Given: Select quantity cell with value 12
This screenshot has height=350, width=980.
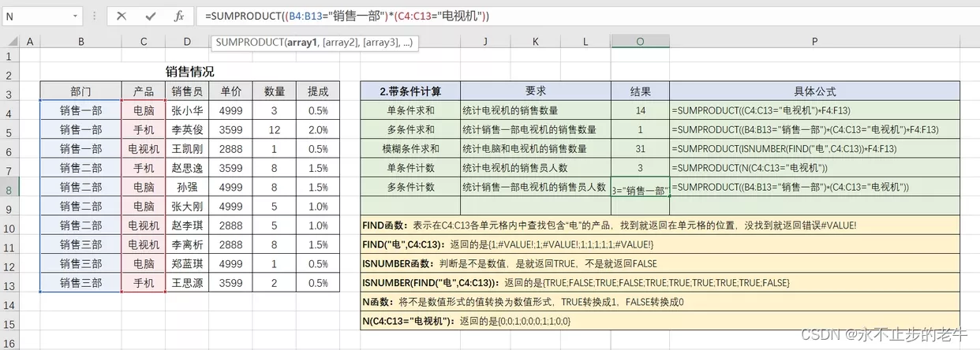Looking at the screenshot, I should [275, 130].
